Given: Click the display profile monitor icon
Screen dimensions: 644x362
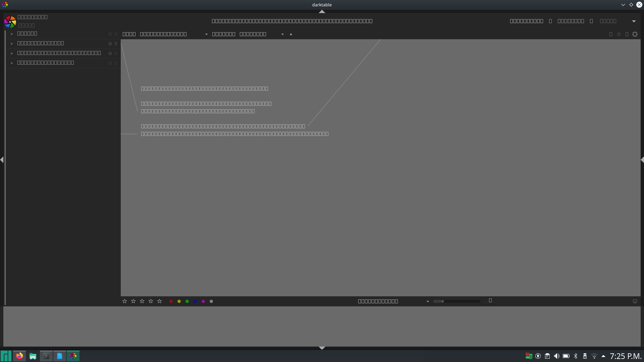Looking at the screenshot, I should click(x=635, y=301).
